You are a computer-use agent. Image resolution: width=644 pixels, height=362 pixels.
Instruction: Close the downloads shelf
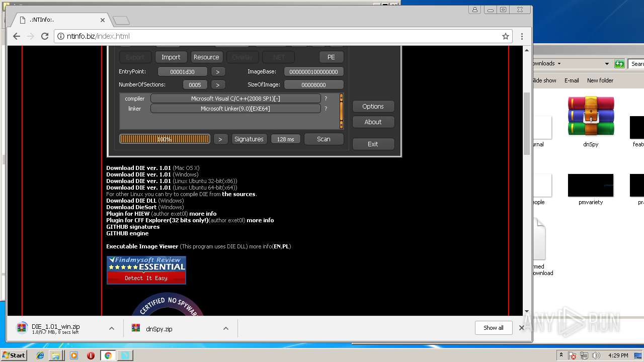[522, 328]
